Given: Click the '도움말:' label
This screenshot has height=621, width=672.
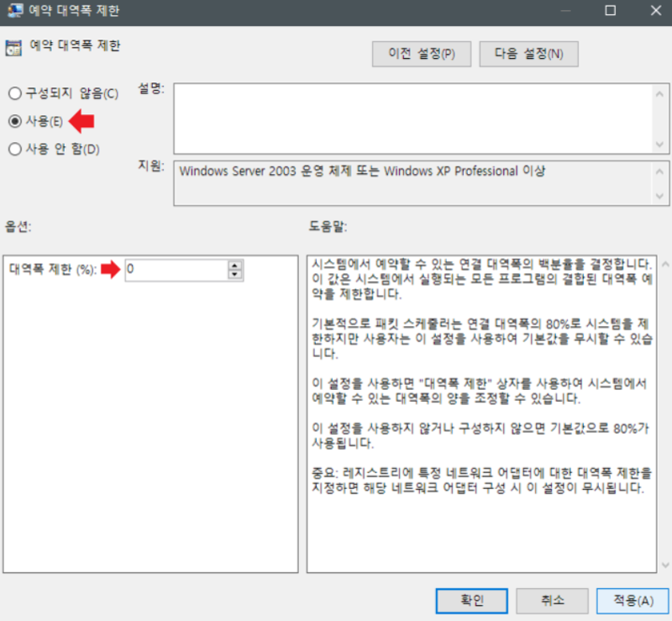Looking at the screenshot, I should click(328, 226).
